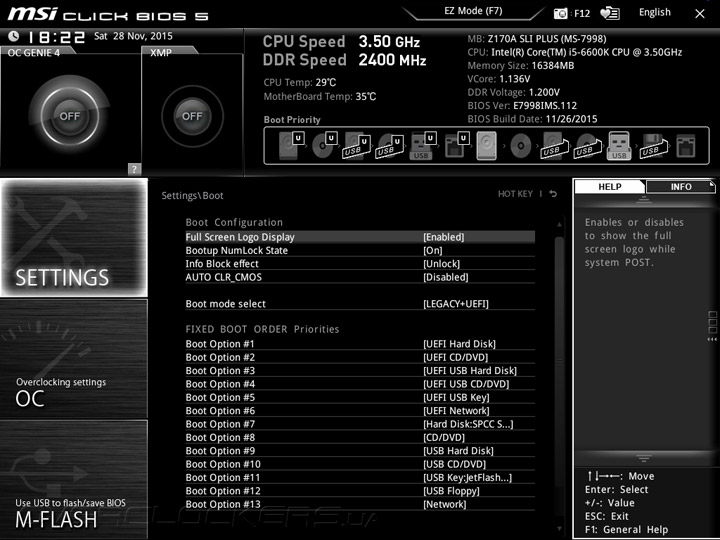This screenshot has width=720, height=540.
Task: Click the BIOS Ver E7998IMS.112 text
Action: coord(522,105)
